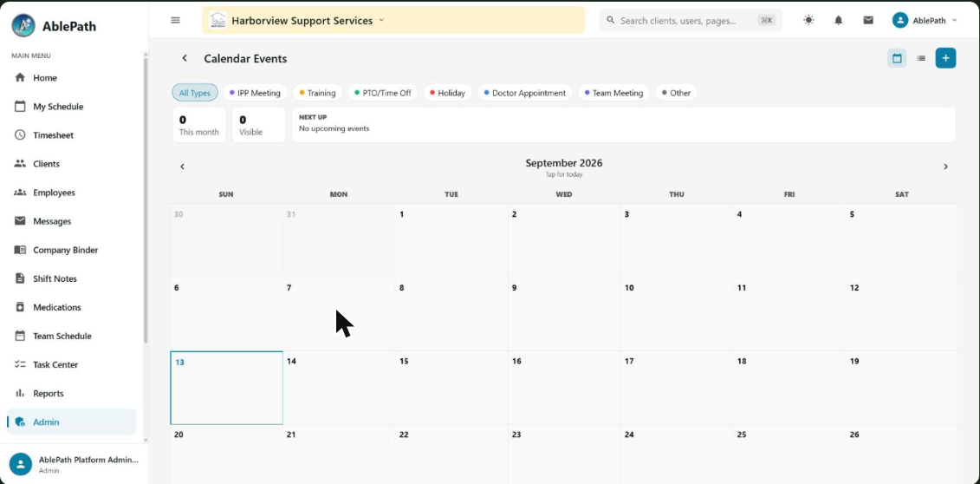Toggle the hamburger sidebar menu
980x484 pixels.
click(176, 20)
